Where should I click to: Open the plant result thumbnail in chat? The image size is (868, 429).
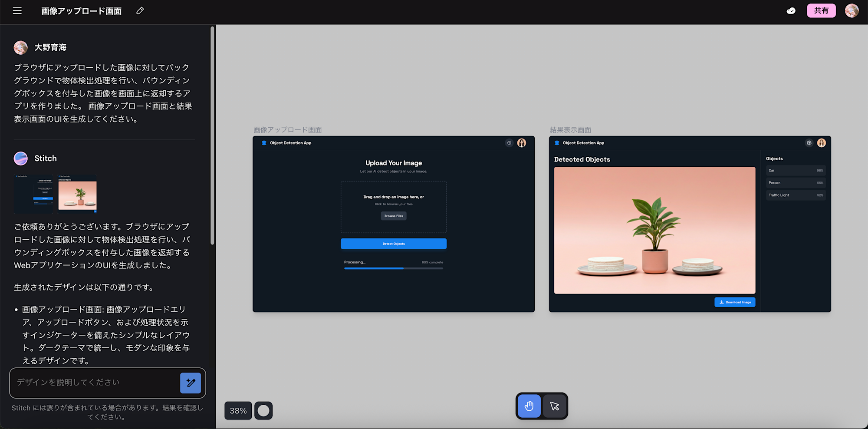pos(78,194)
